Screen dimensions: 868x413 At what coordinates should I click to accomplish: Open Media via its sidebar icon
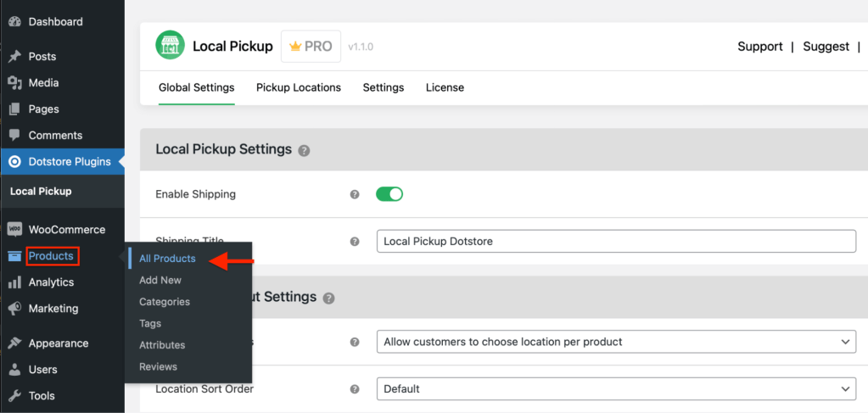tap(14, 83)
